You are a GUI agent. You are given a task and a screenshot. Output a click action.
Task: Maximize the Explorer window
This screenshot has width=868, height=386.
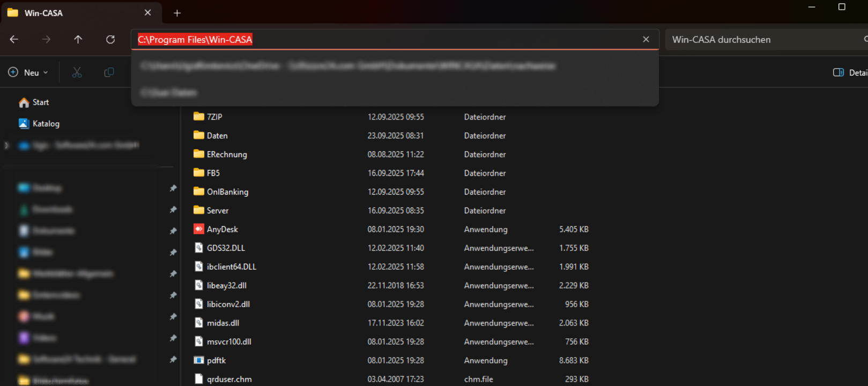point(842,7)
